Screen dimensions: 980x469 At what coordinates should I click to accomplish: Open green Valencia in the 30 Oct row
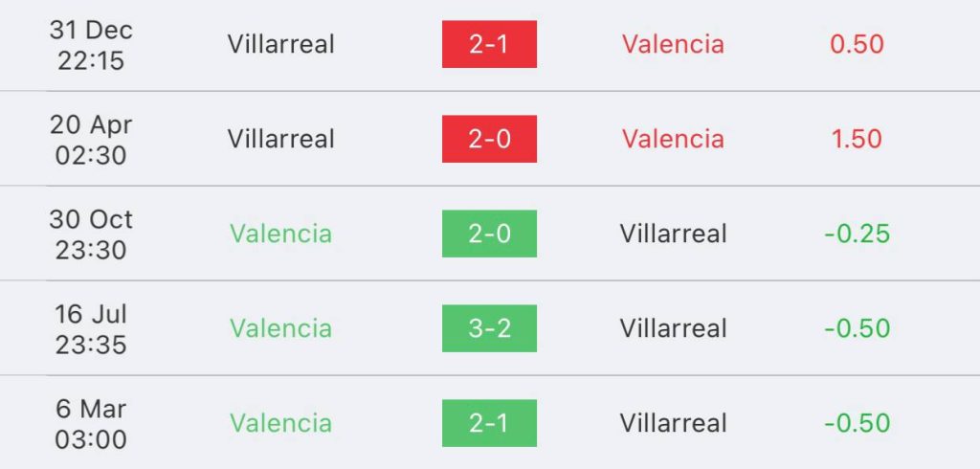pos(280,234)
